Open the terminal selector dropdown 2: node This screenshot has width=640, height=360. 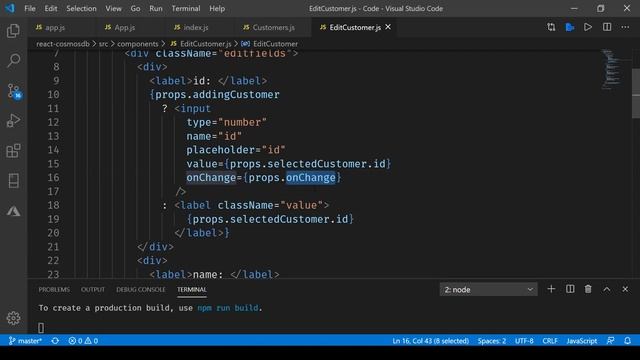click(x=488, y=289)
